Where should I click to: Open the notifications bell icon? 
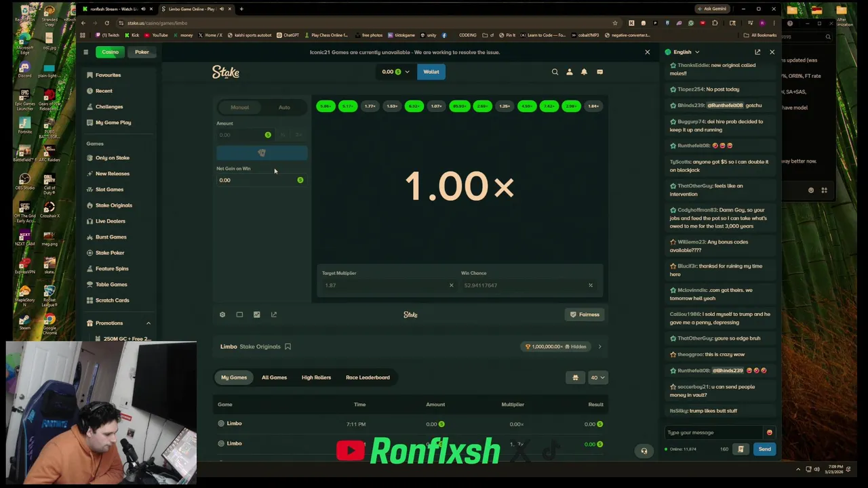click(584, 72)
